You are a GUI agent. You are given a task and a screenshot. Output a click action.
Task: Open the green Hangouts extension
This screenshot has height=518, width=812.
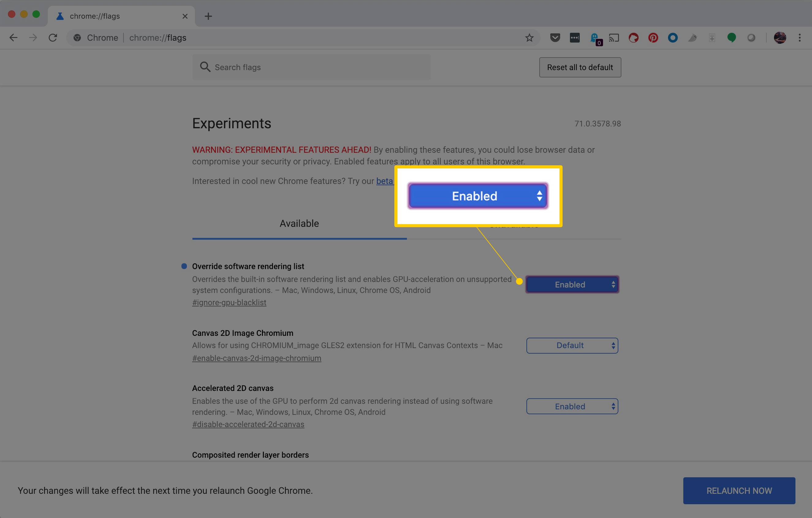731,38
